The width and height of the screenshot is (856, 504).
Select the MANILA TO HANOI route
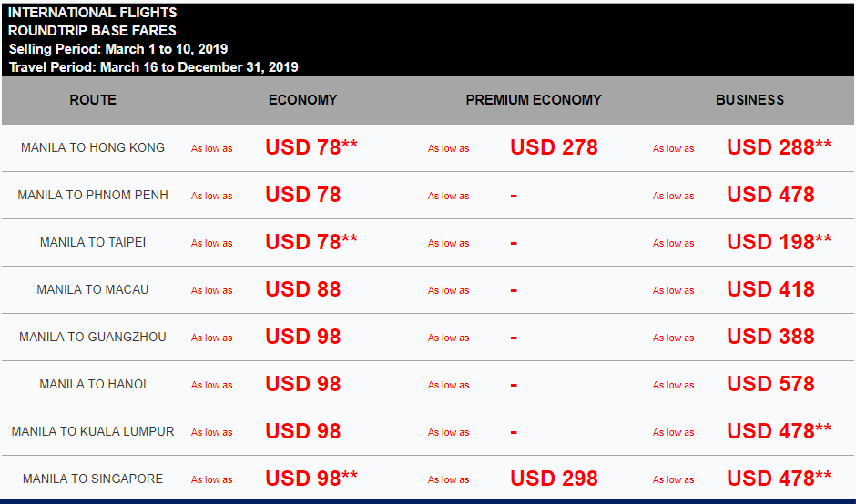point(93,385)
